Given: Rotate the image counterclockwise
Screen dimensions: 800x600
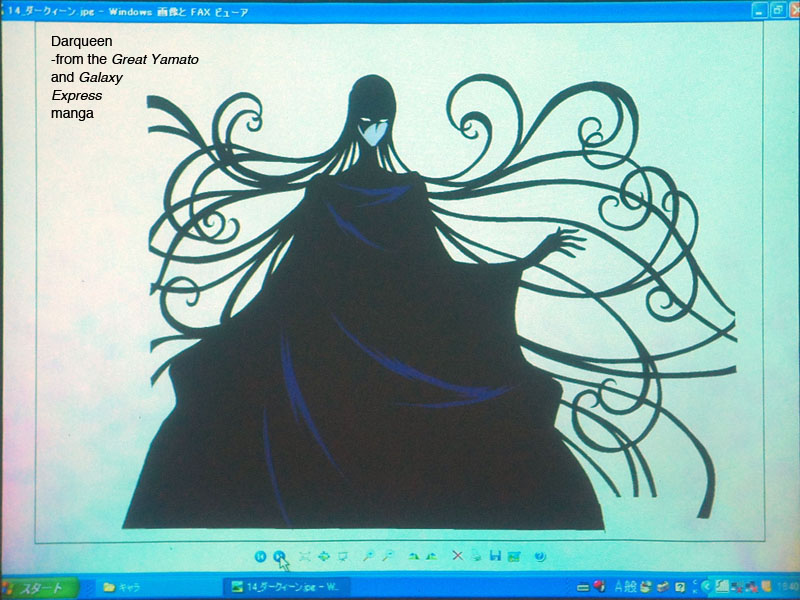Looking at the screenshot, I should (431, 556).
